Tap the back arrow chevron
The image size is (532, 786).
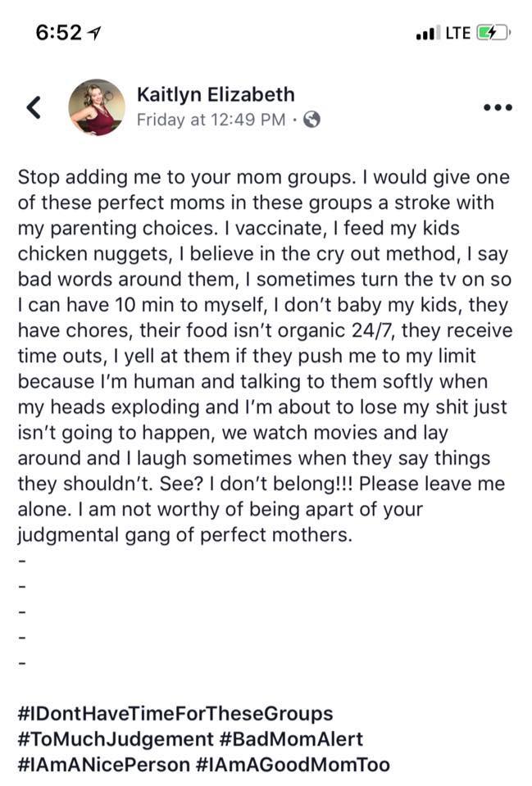34,107
